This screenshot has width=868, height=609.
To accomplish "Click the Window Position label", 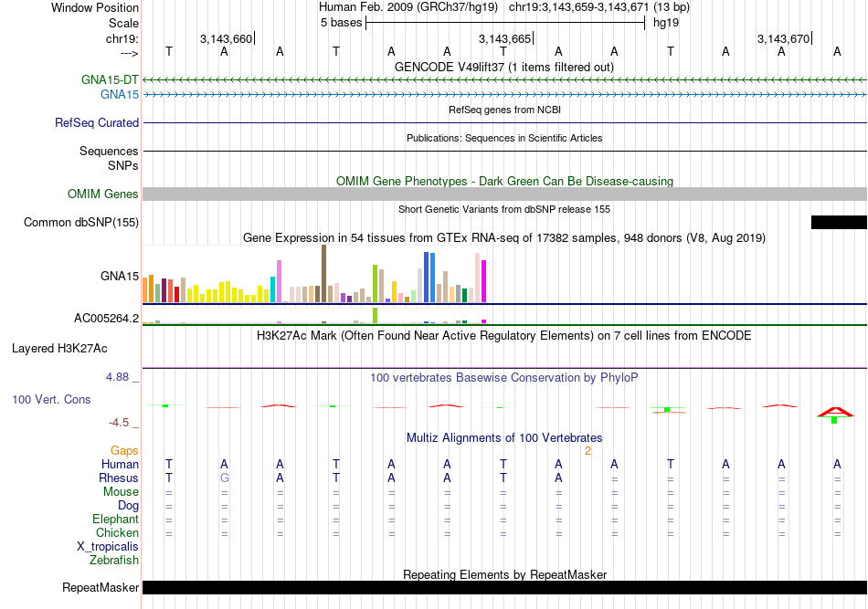I will [95, 7].
